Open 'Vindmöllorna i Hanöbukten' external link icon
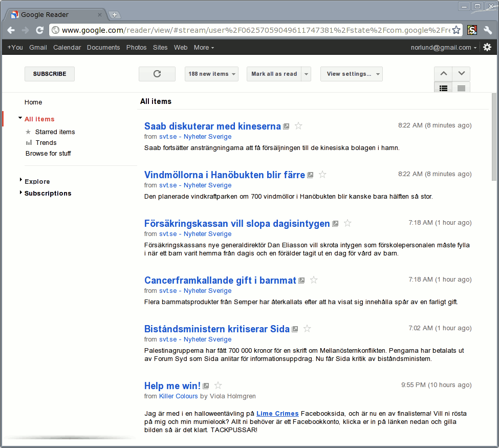 310,175
